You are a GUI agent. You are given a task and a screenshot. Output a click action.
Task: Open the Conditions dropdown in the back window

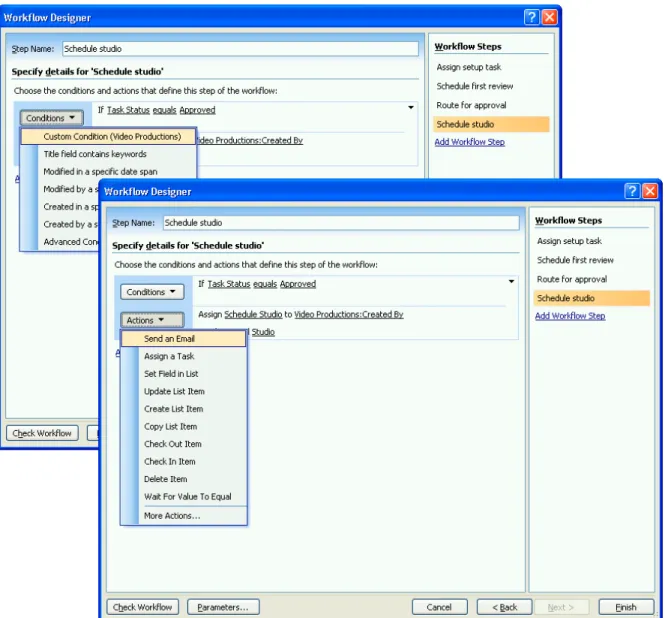coord(51,118)
